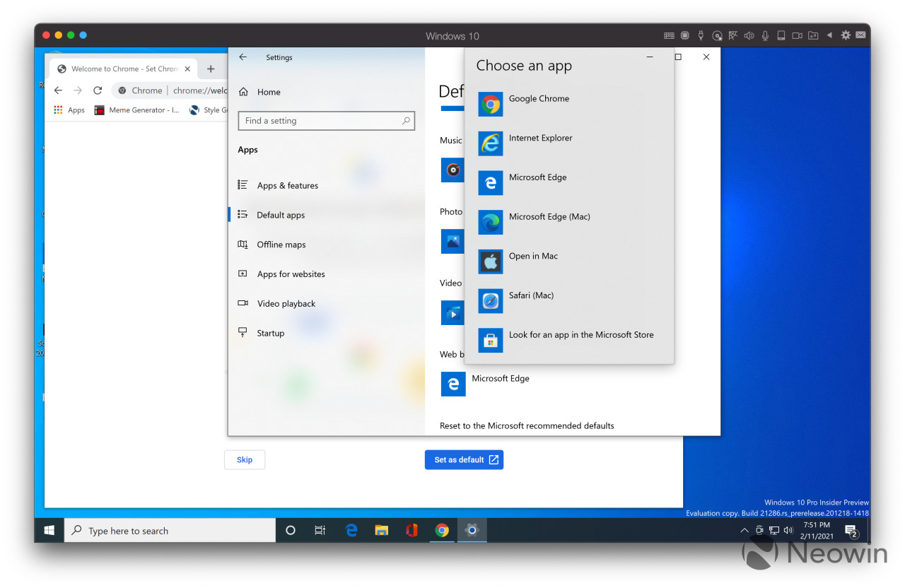The width and height of the screenshot is (905, 588).
Task: Launch Edge from the taskbar
Action: click(x=351, y=530)
